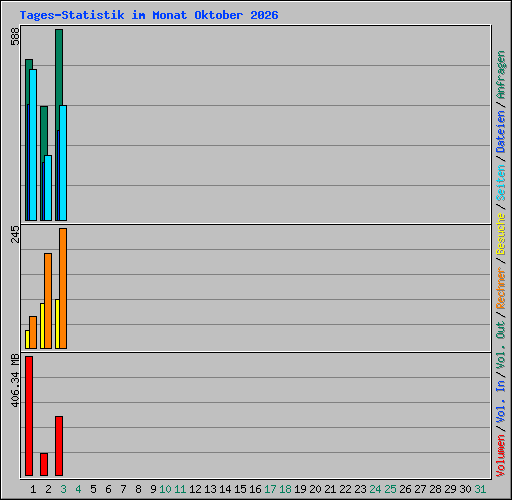Click day label '16' on the x-axis
The width and height of the screenshot is (512, 500).
[x=255, y=489]
